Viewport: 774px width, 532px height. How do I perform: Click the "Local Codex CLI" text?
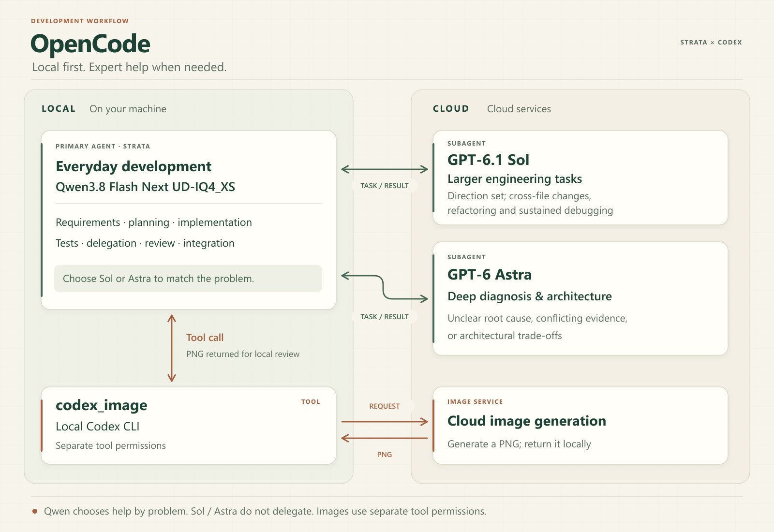point(98,427)
